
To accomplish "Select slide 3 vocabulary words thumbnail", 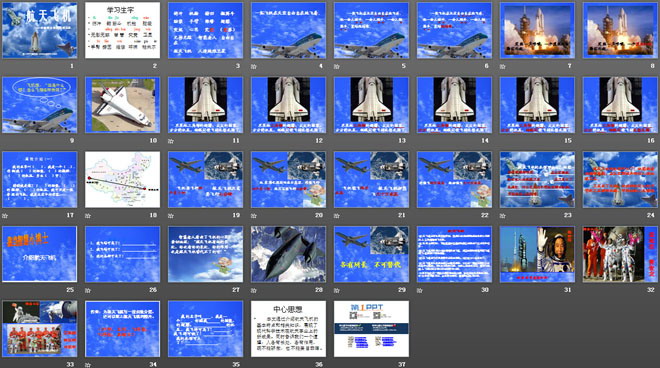I will click(x=205, y=30).
